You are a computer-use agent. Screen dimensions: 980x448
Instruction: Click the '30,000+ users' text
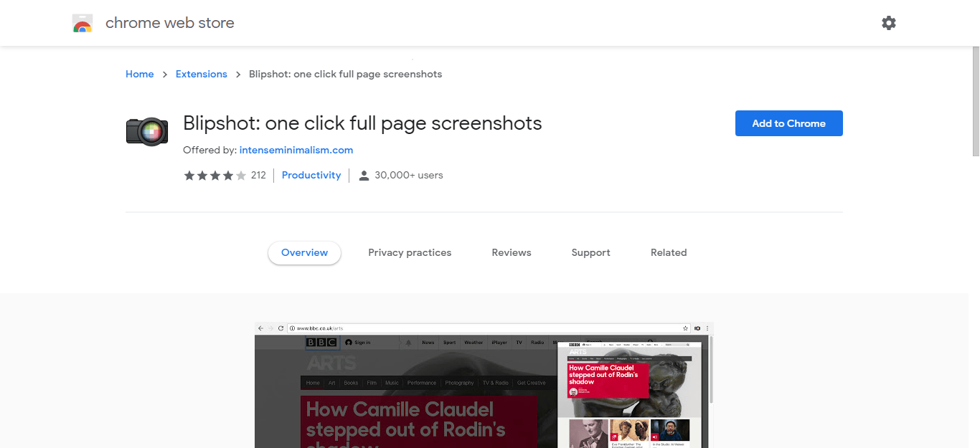tap(409, 175)
